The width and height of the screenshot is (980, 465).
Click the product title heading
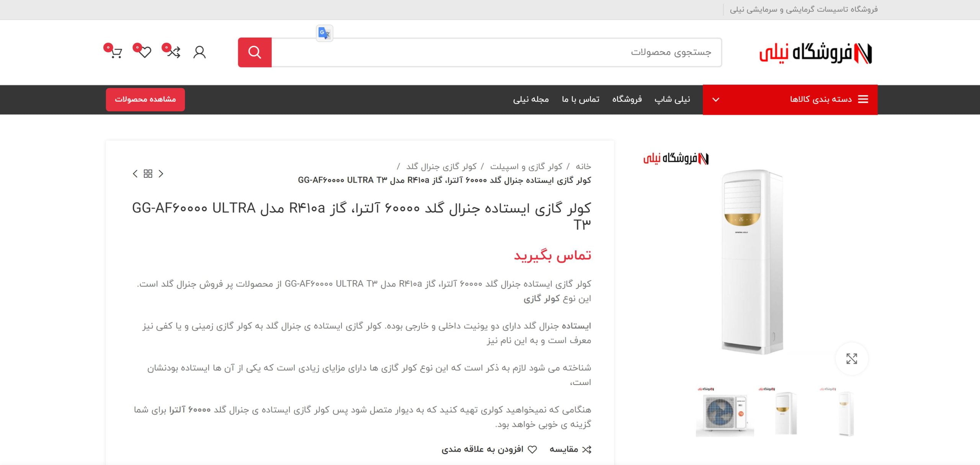(361, 216)
